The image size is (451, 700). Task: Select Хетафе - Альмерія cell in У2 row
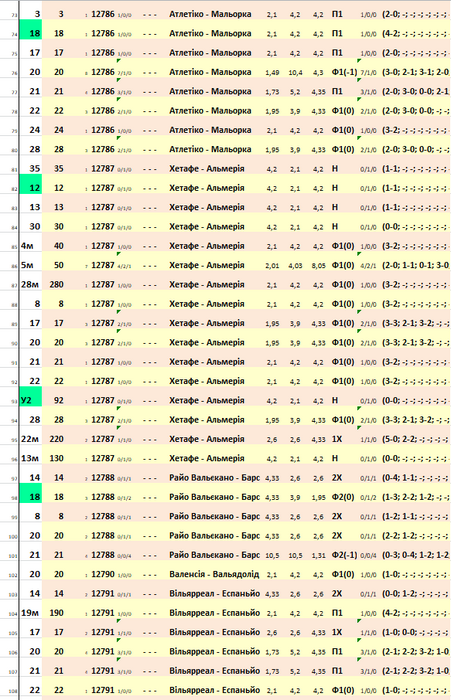207,400
